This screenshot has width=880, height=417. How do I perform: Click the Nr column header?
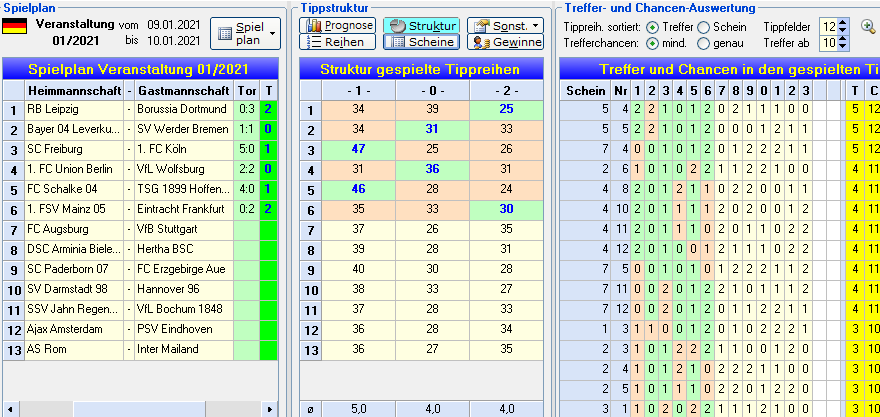pos(621,90)
